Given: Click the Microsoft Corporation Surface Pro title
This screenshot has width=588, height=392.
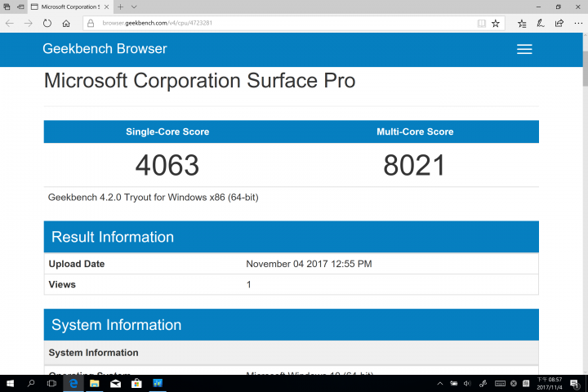Looking at the screenshot, I should point(199,80).
